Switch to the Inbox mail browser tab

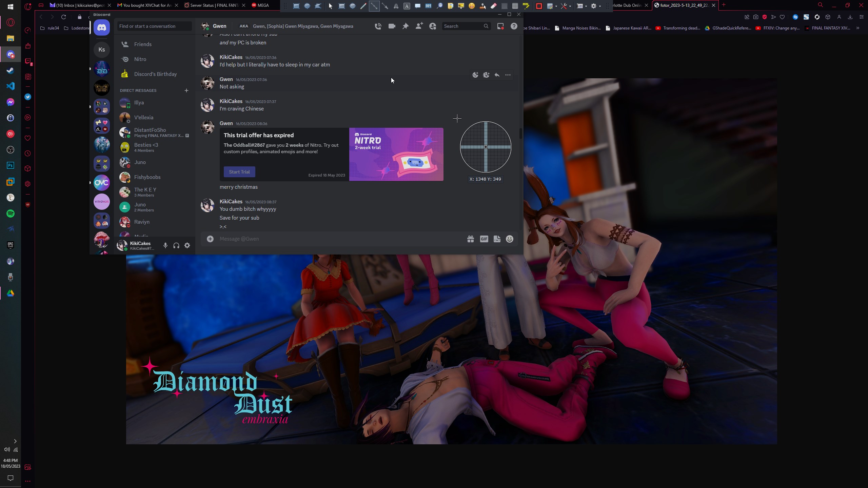pyautogui.click(x=80, y=5)
